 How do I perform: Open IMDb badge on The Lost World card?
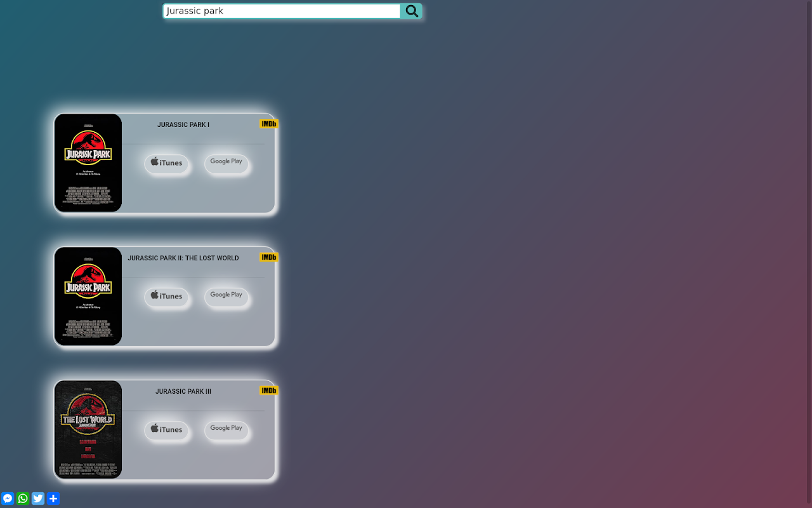pos(269,257)
